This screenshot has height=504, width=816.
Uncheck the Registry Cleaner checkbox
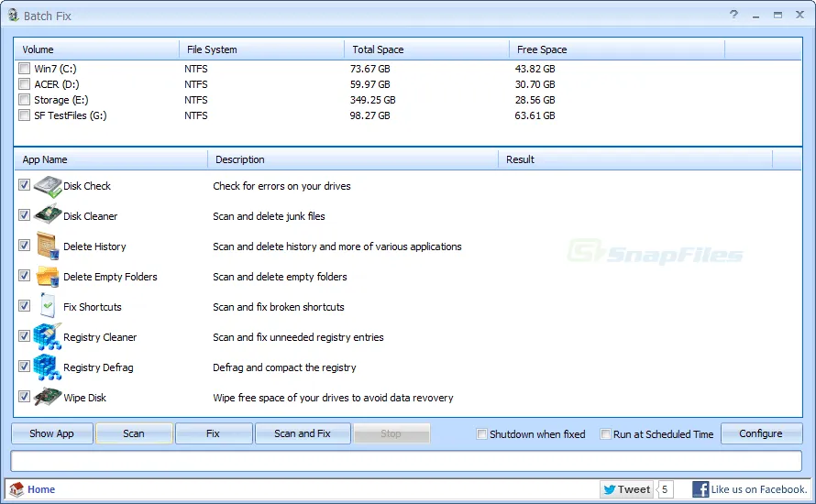pos(24,336)
